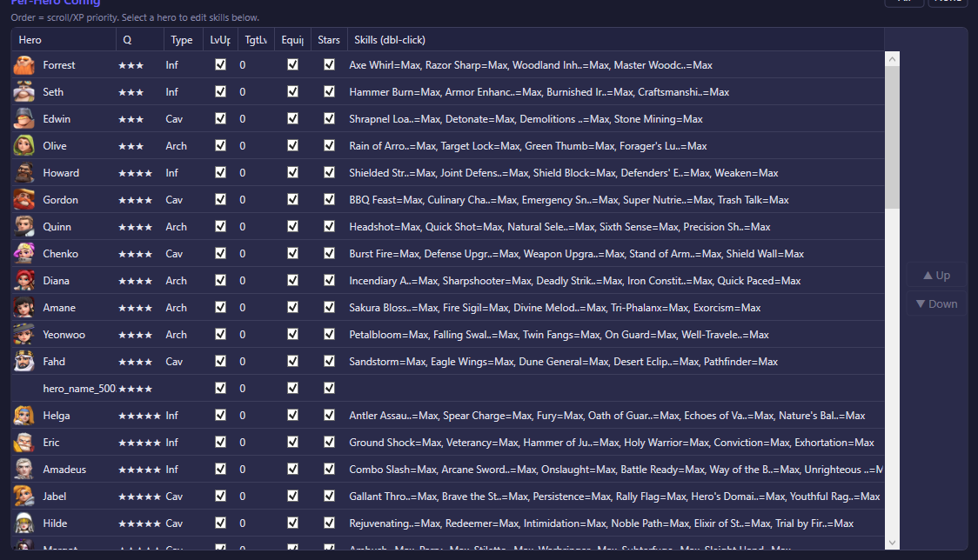Click Yeonwoo's hero avatar icon

coord(24,334)
